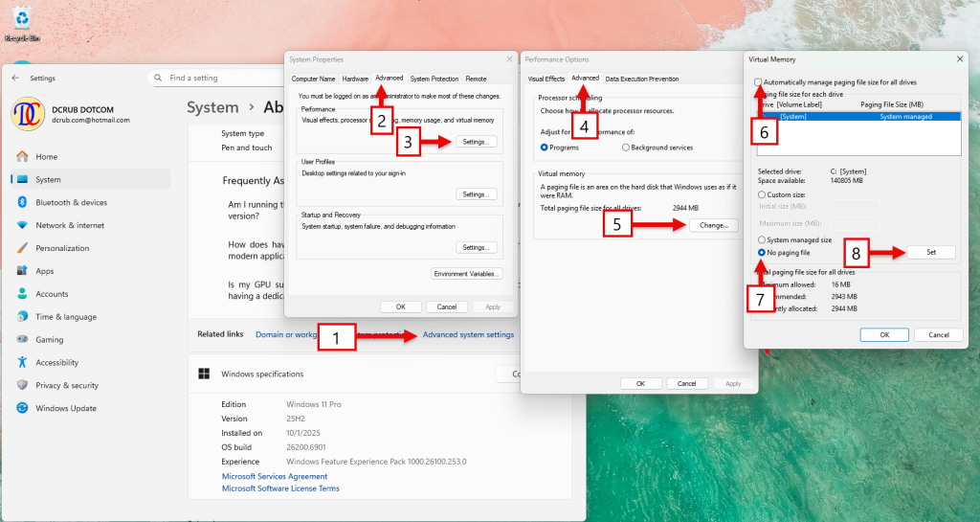This screenshot has width=980, height=522.
Task: Click System breadcrumb in Settings header
Action: [212, 107]
